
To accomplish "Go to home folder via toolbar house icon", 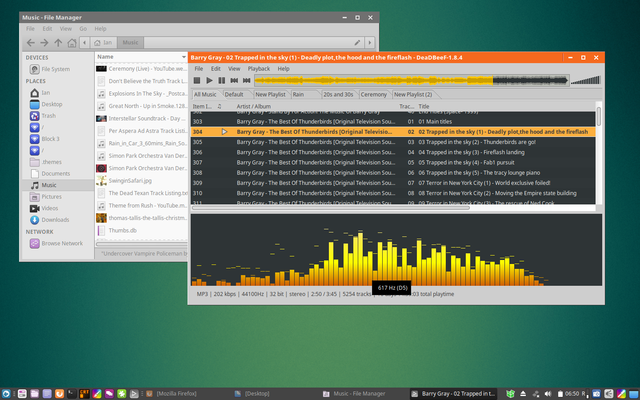I will point(72,42).
